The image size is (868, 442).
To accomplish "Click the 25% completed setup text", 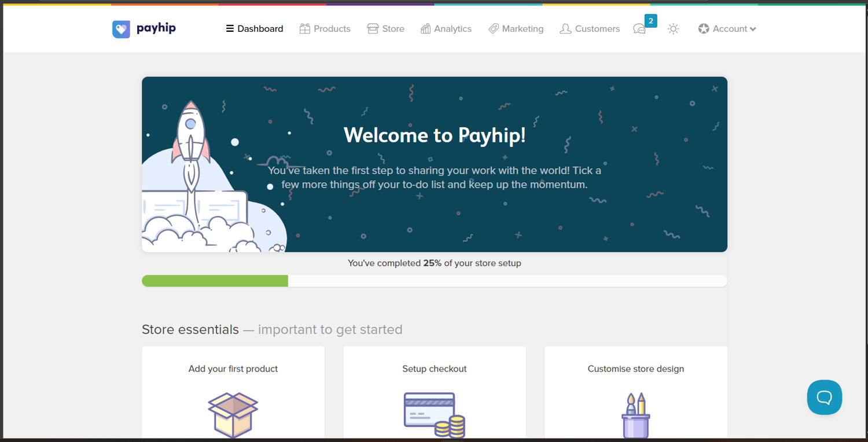I will pos(435,263).
